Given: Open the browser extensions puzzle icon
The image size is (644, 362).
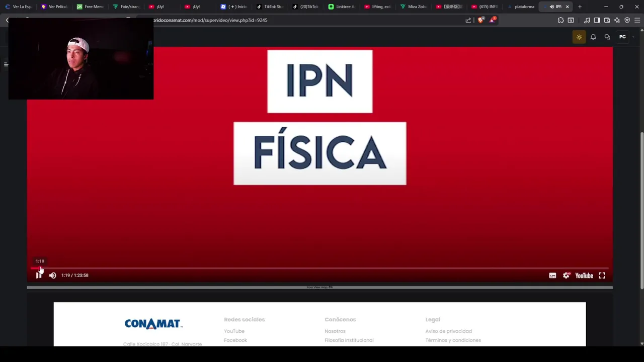Looking at the screenshot, I should click(x=561, y=20).
